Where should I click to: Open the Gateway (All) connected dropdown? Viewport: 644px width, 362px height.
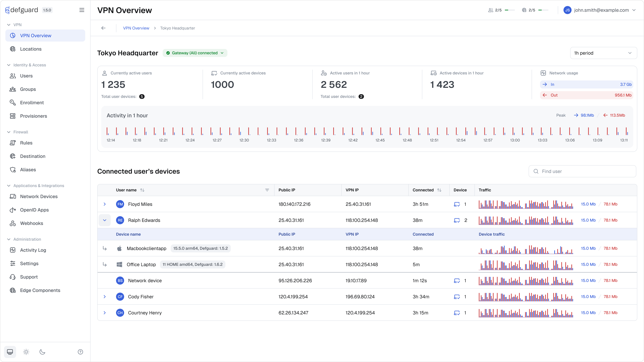click(x=195, y=53)
